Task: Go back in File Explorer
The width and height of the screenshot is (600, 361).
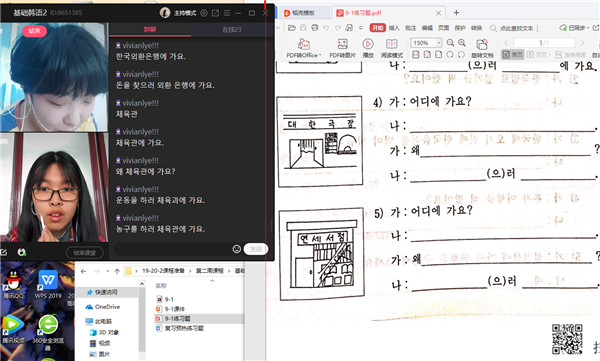Action: click(83, 271)
